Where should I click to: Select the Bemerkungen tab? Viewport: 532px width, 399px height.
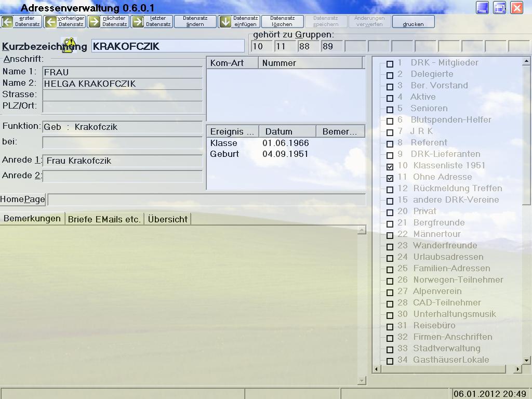click(32, 219)
